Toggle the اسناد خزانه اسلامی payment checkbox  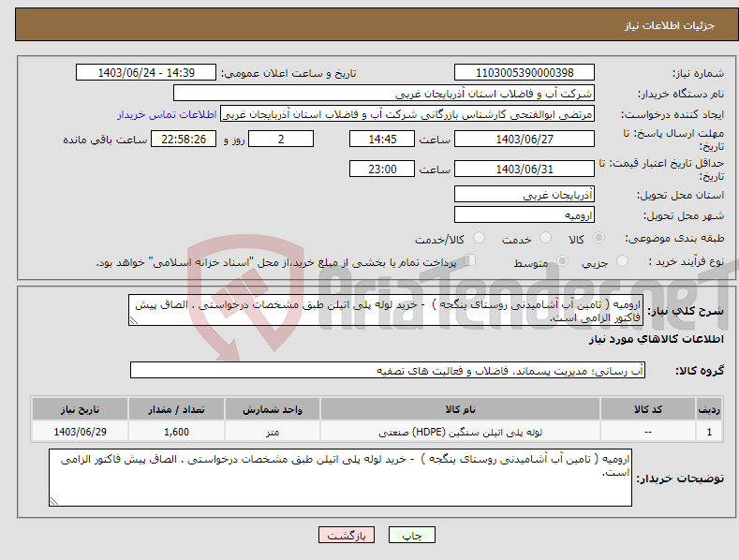(470, 260)
